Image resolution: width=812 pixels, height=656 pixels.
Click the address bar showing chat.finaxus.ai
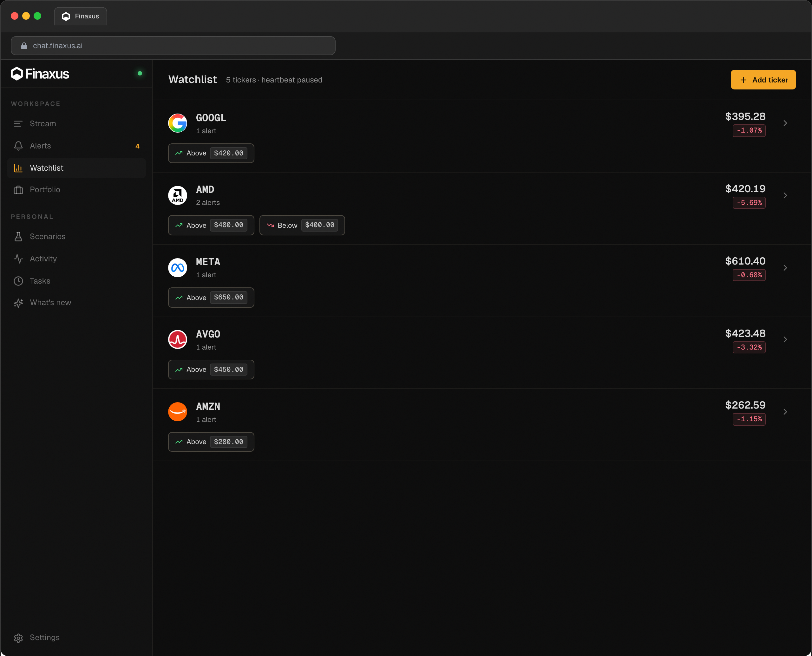click(173, 46)
